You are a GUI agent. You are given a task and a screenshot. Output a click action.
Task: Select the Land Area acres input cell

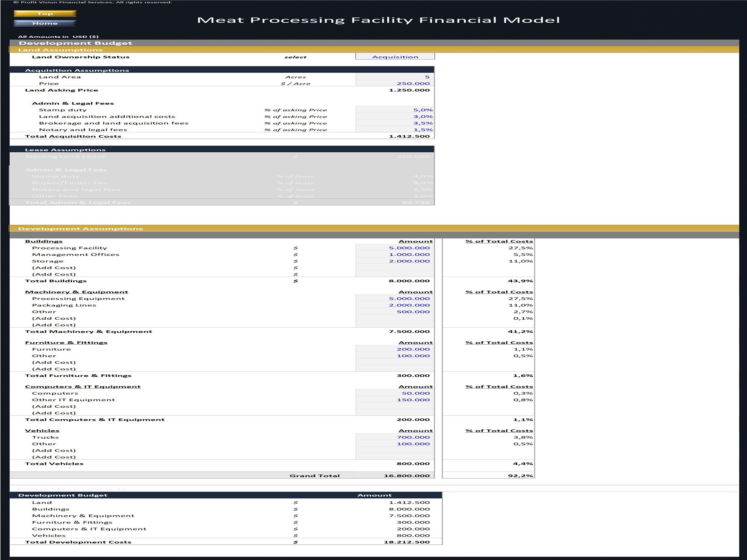pyautogui.click(x=395, y=77)
